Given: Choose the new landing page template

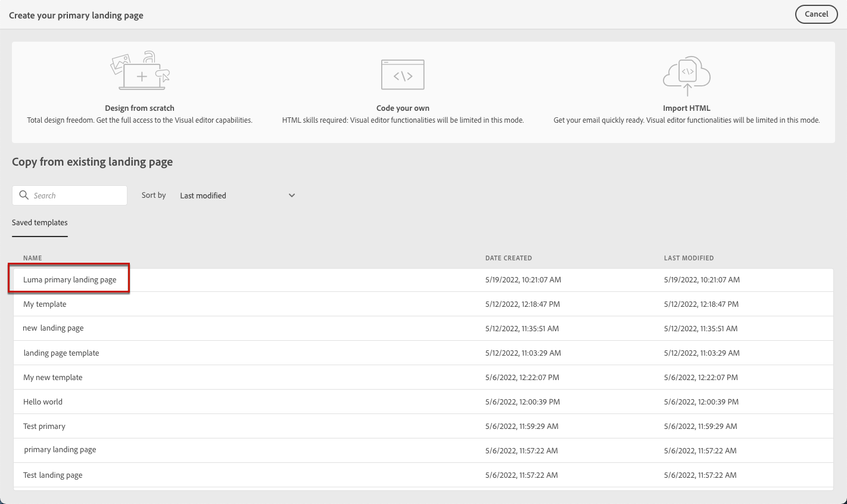Looking at the screenshot, I should pyautogui.click(x=53, y=328).
